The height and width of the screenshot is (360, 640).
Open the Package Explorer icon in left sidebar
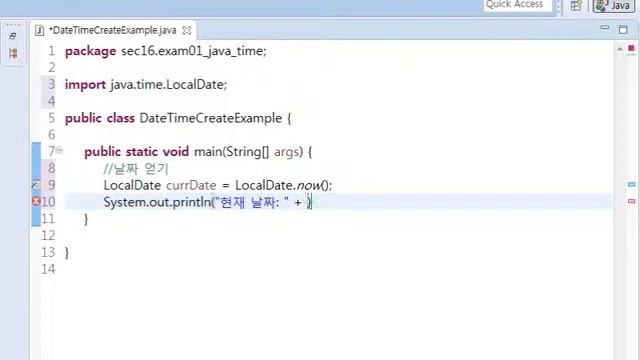point(13,53)
